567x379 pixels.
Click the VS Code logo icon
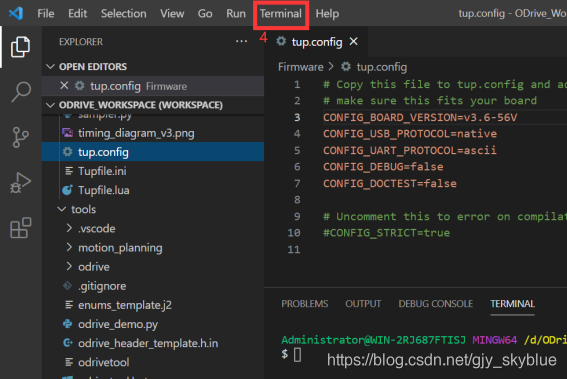[x=16, y=13]
